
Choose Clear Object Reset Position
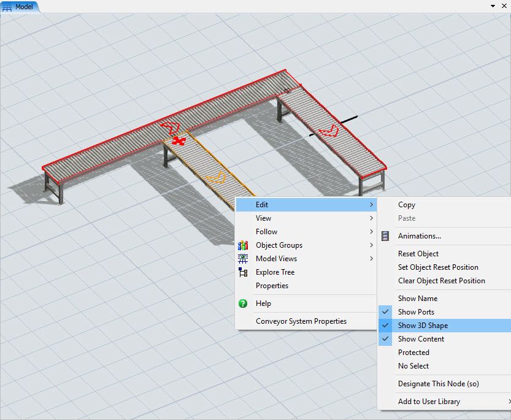pos(445,281)
